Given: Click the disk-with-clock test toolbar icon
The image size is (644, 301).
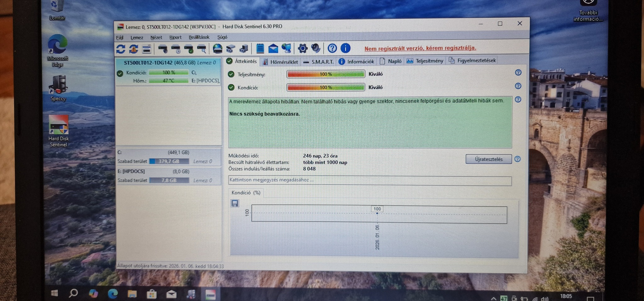Looking at the screenshot, I should (176, 49).
